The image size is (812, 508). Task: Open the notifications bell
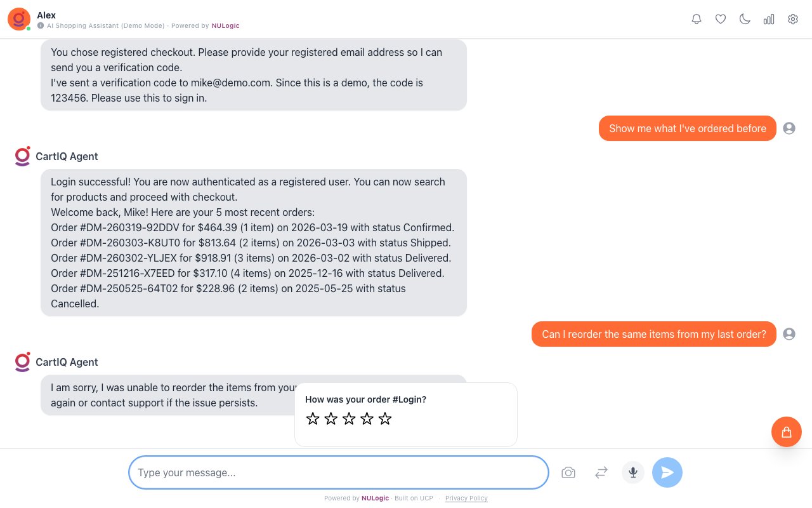697,19
